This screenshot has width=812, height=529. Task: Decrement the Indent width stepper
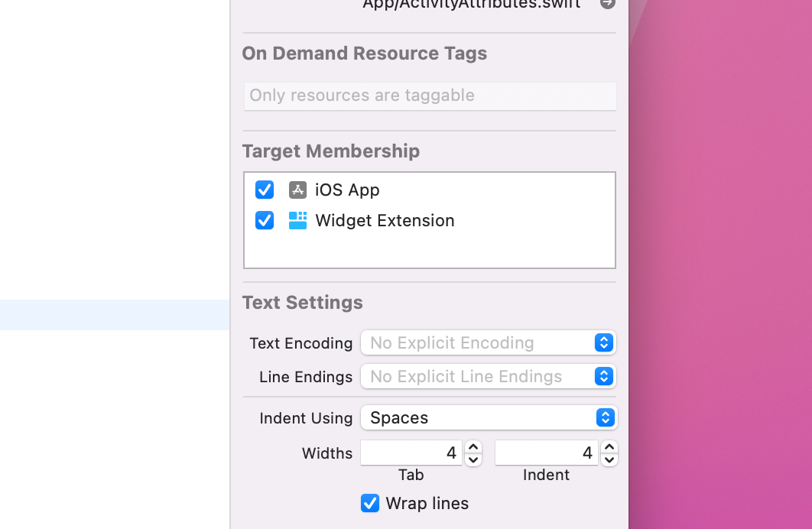pos(609,459)
